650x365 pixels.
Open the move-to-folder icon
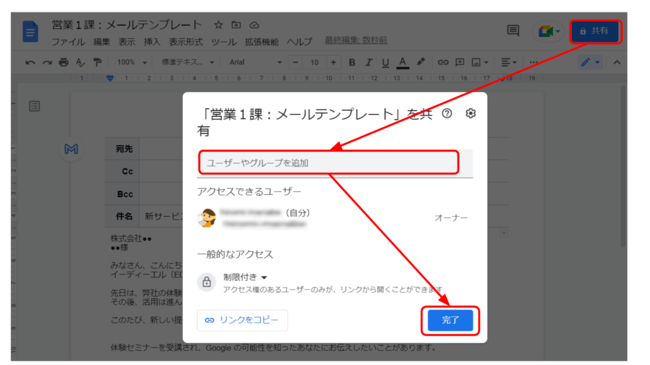(236, 25)
